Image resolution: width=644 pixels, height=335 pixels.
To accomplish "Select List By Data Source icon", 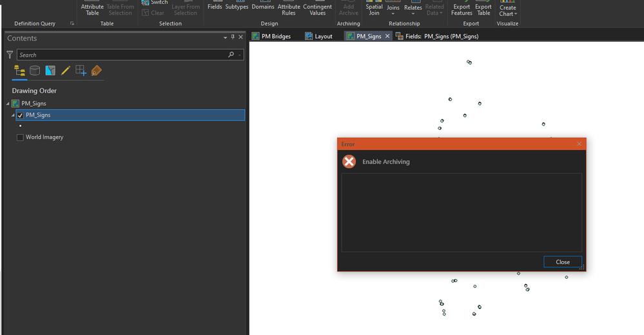I will click(35, 71).
